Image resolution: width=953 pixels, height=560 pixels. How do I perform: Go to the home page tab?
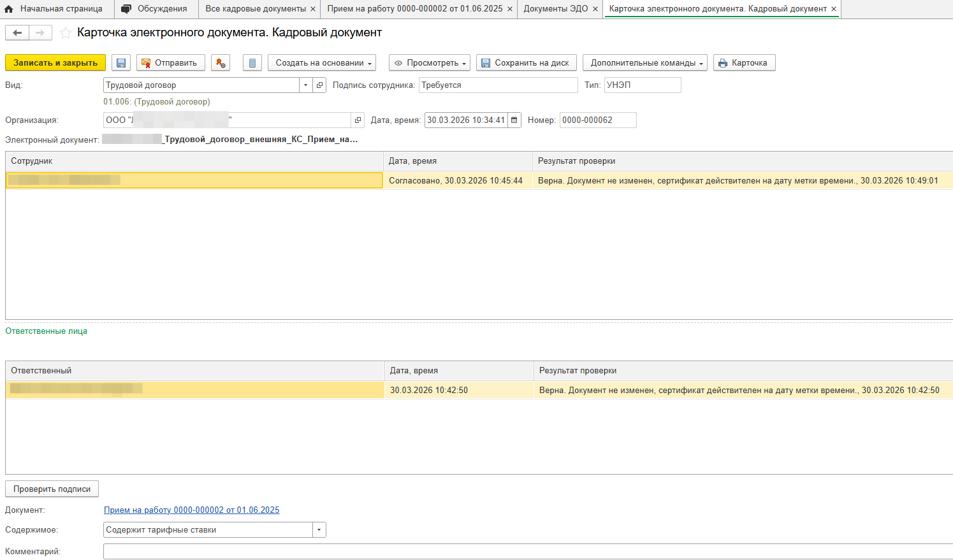(54, 9)
